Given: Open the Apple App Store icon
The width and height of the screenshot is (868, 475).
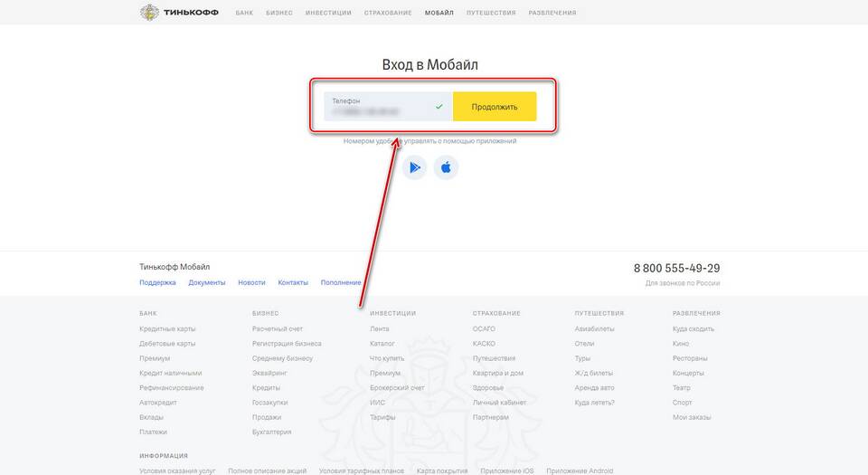Looking at the screenshot, I should tap(446, 167).
